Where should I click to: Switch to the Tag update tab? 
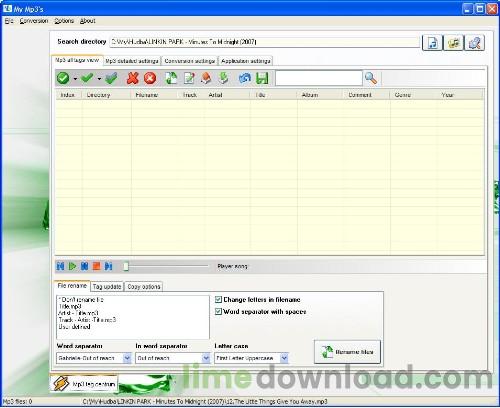tap(107, 286)
